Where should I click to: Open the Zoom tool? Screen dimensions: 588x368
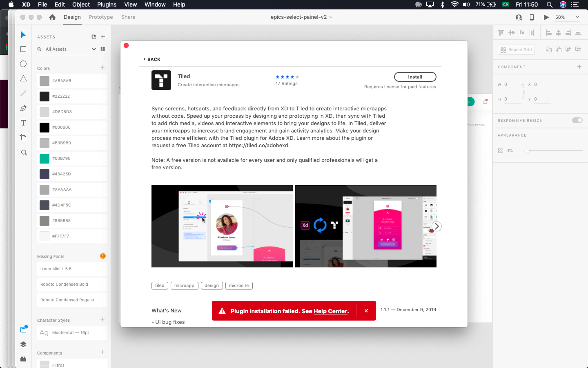click(x=23, y=153)
